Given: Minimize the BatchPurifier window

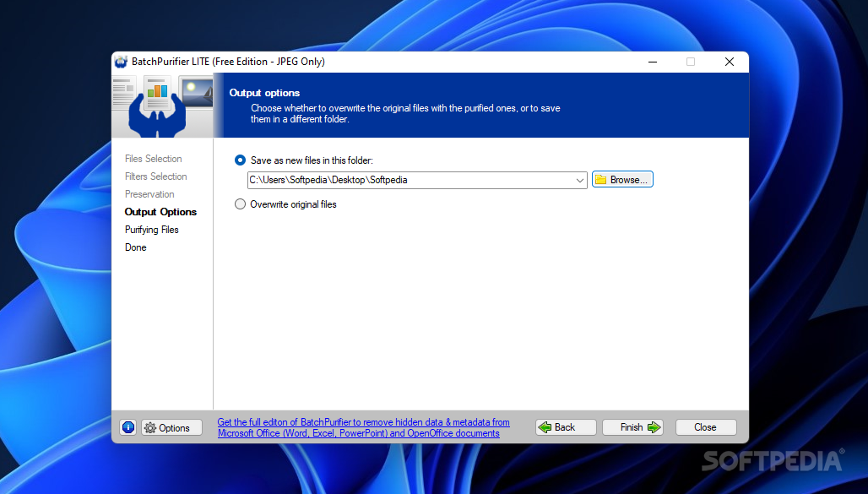Looking at the screenshot, I should (653, 62).
